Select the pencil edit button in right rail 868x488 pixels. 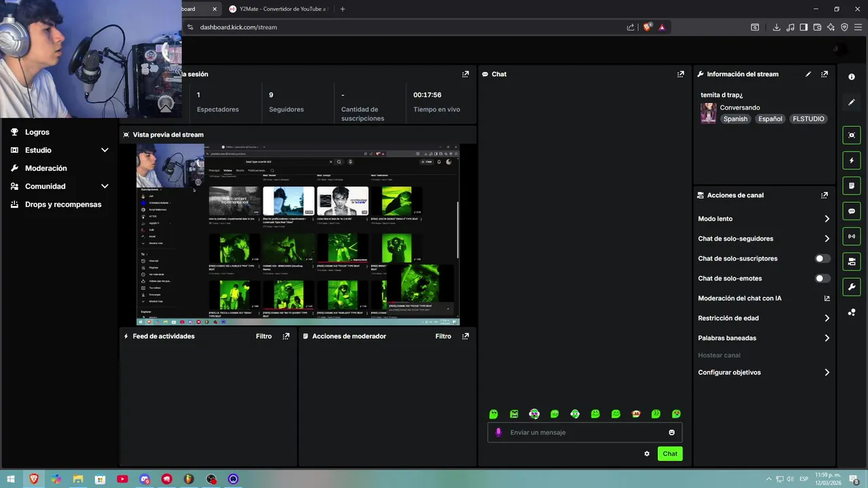(852, 102)
